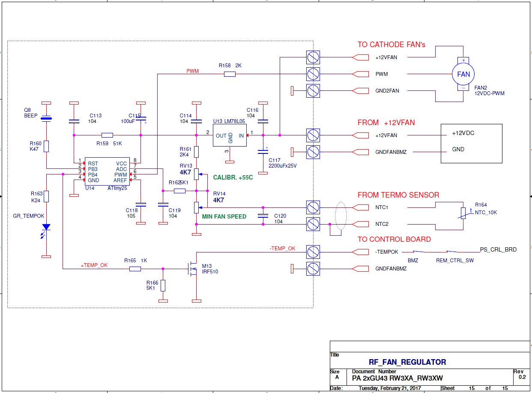Select the 'C113' capacitor reference label

click(x=96, y=116)
